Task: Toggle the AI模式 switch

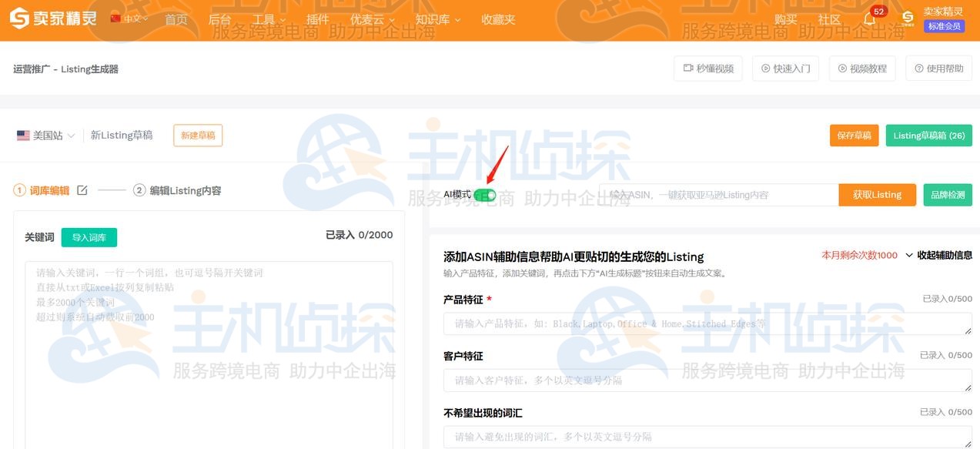Action: [485, 195]
